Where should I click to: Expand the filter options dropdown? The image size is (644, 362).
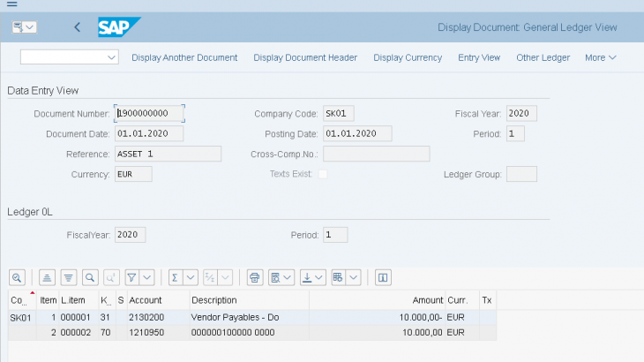[147, 278]
